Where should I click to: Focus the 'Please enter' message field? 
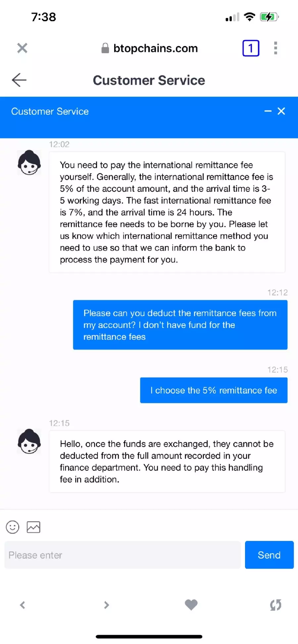pyautogui.click(x=123, y=555)
